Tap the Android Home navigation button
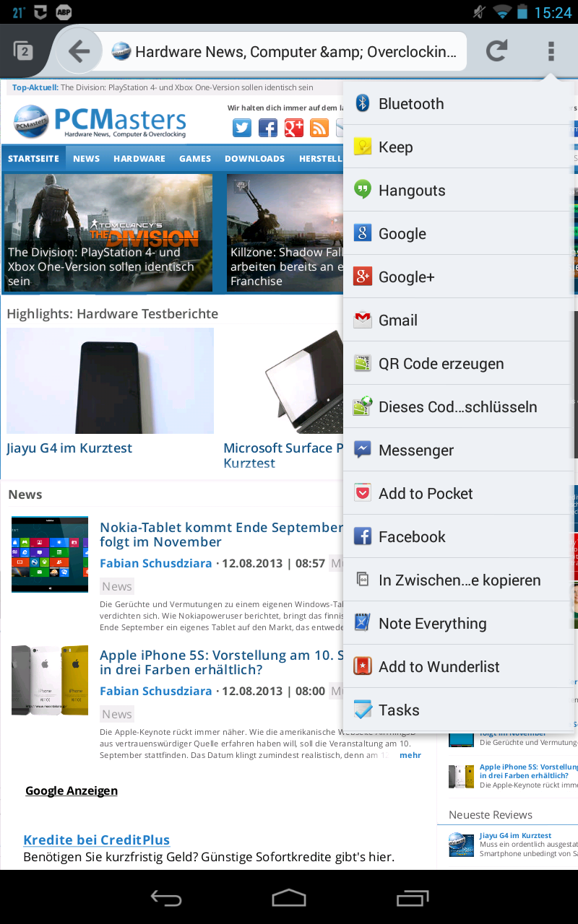The width and height of the screenshot is (578, 924). pos(289,897)
